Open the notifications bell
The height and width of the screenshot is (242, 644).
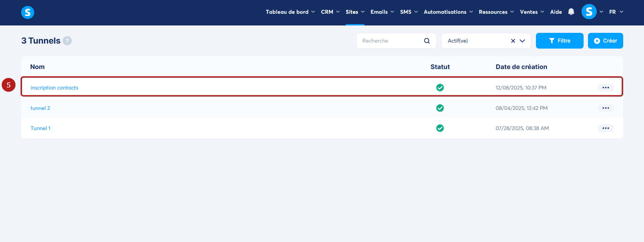point(571,12)
